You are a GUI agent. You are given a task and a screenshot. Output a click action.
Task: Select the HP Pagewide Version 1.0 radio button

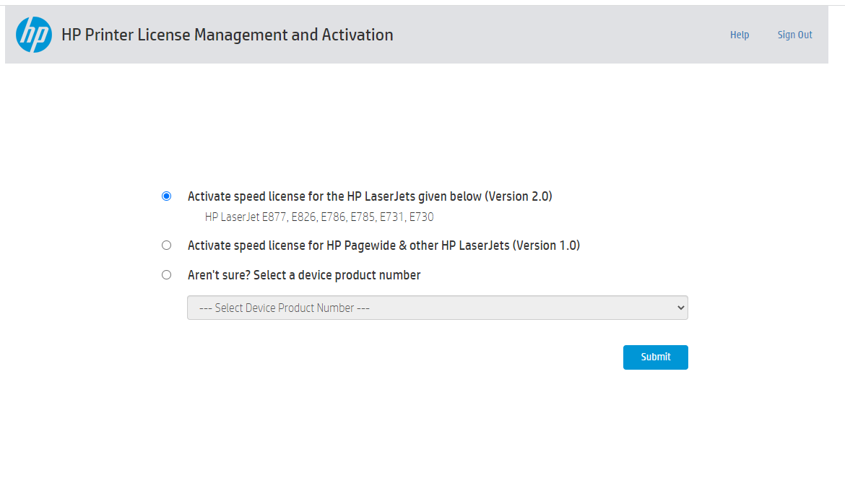pyautogui.click(x=167, y=246)
